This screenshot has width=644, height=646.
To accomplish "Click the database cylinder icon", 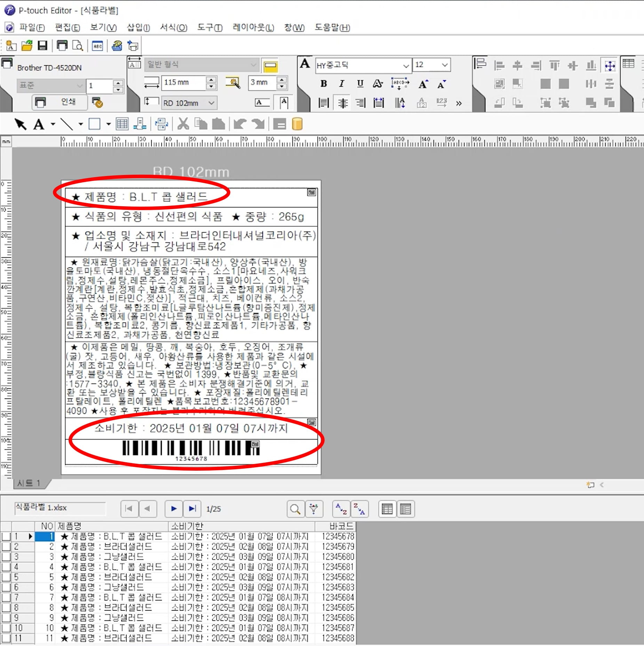I will 297,124.
